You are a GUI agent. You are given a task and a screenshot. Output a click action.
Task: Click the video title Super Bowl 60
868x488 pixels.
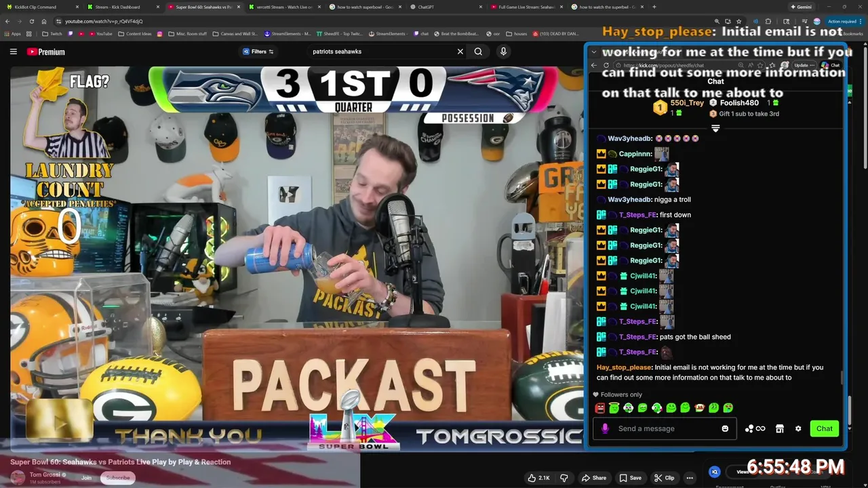[121, 462]
